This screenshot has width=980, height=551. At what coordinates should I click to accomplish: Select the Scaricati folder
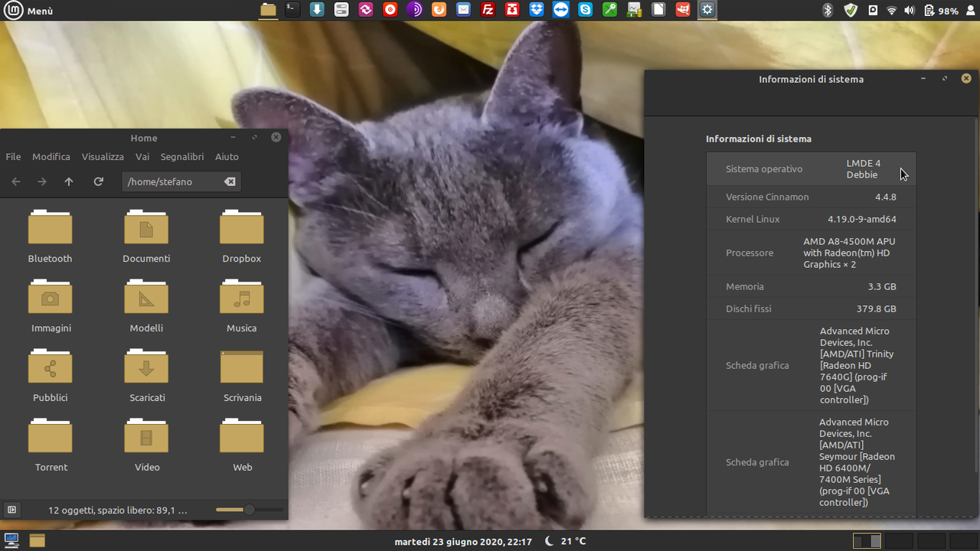pyautogui.click(x=147, y=375)
